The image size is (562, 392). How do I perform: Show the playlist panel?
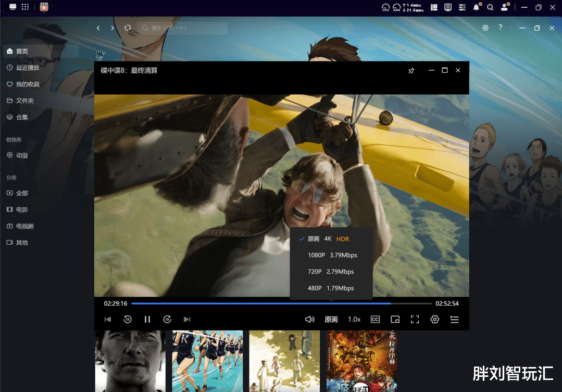(454, 319)
